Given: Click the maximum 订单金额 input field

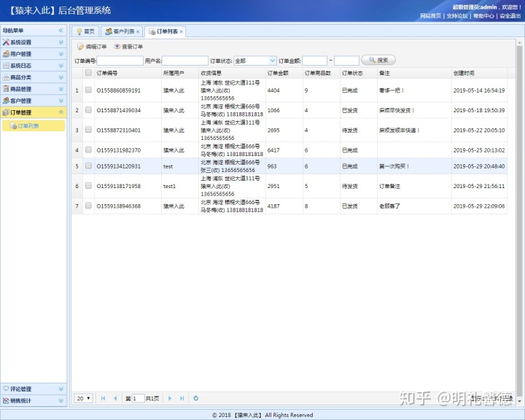Looking at the screenshot, I should point(346,61).
